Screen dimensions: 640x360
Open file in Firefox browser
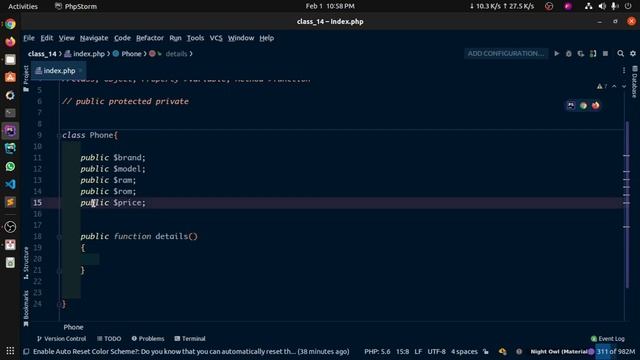596,105
